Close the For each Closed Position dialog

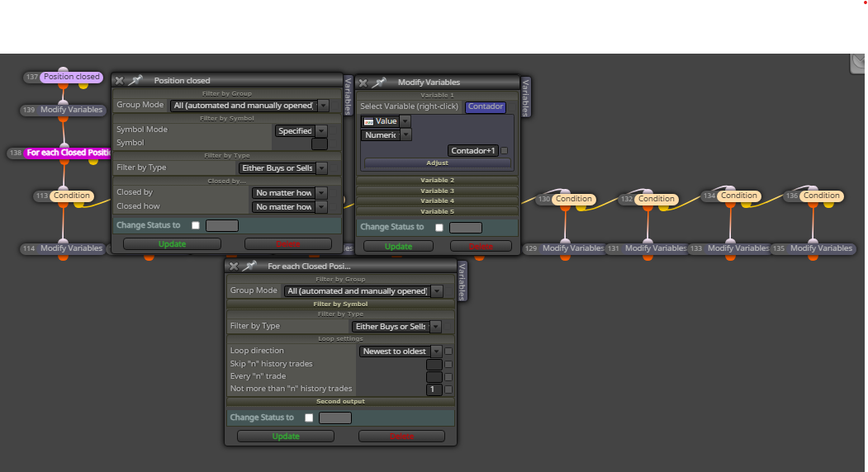coord(234,267)
